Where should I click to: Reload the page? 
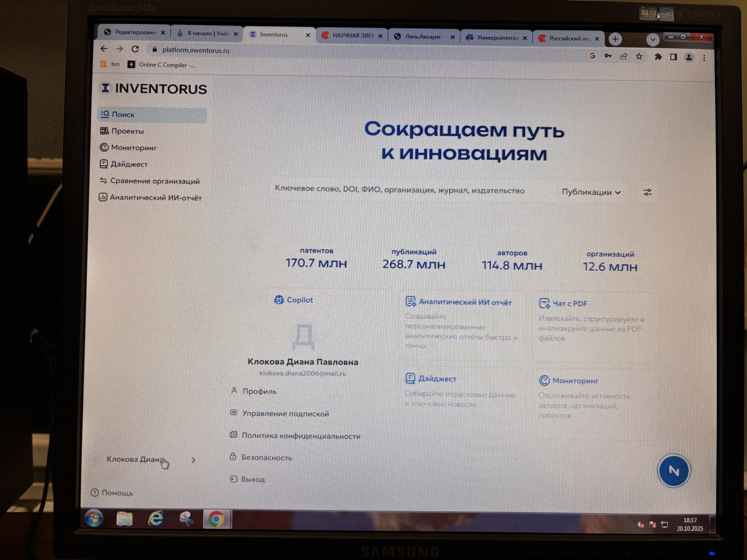click(135, 49)
